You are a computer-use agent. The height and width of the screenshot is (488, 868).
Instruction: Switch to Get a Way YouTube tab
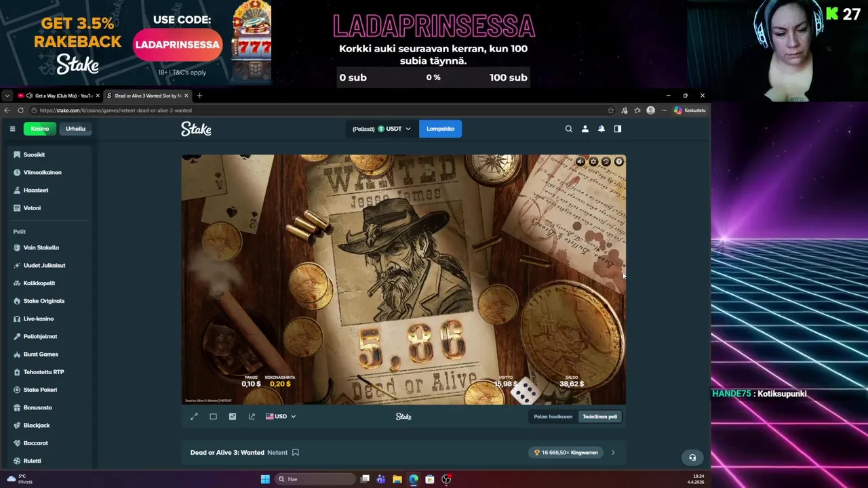point(58,96)
